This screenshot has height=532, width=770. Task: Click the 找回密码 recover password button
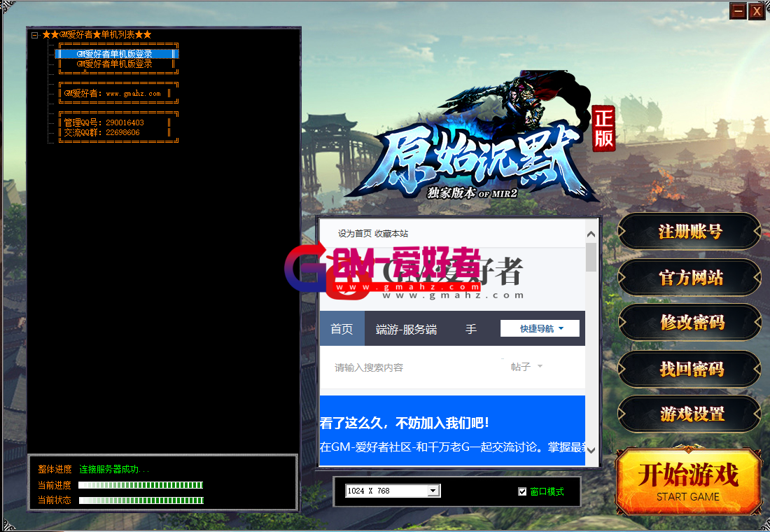pyautogui.click(x=689, y=369)
